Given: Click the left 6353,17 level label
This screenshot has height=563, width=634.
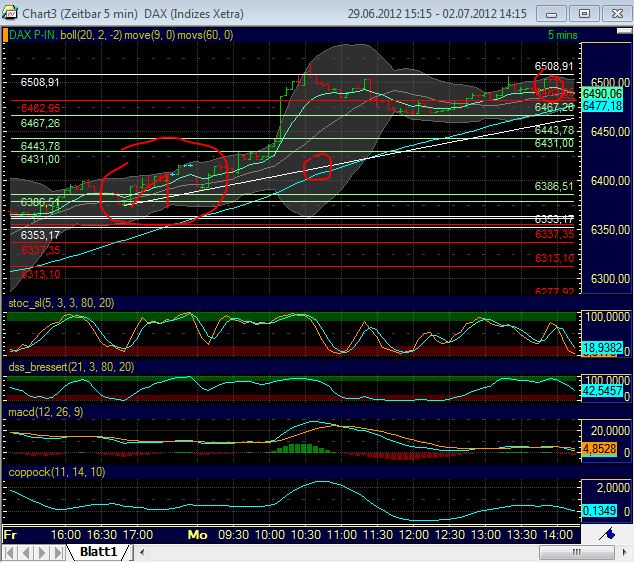Looking at the screenshot, I should click(40, 235).
